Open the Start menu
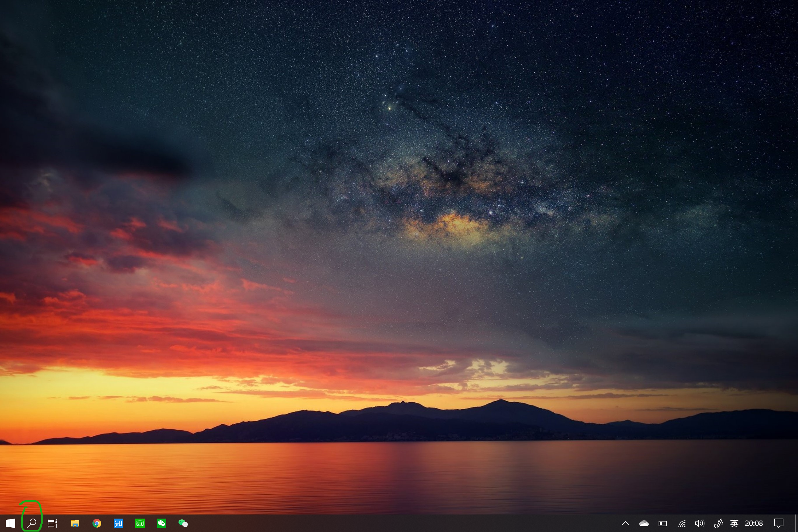This screenshot has width=798, height=532. coord(11,523)
